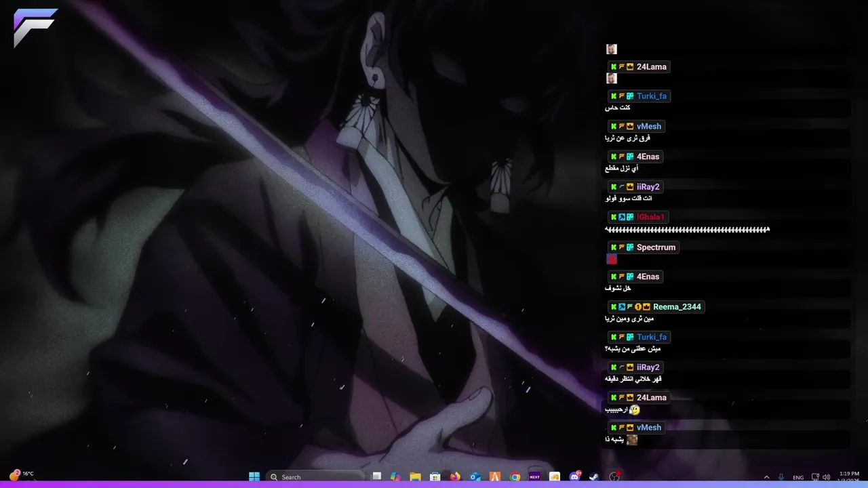The height and width of the screenshot is (488, 868).
Task: Click 24Lama's message 'ارحبببب' with emoji
Action: pos(622,410)
